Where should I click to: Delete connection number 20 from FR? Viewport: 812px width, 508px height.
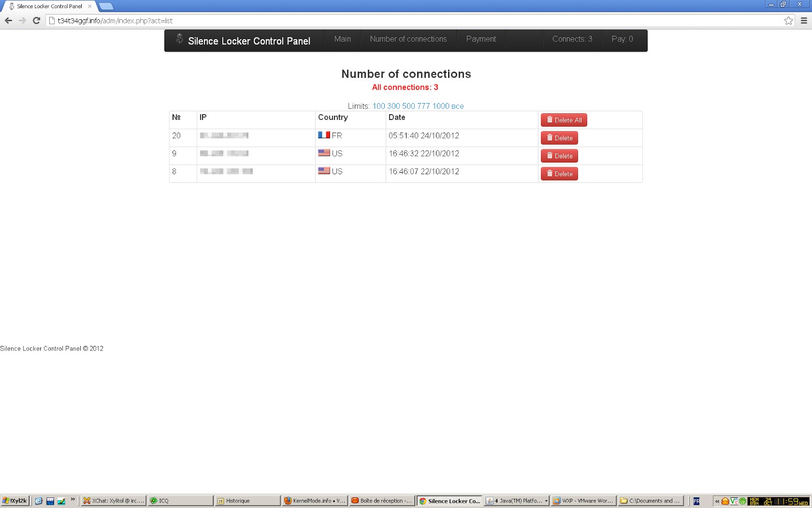pyautogui.click(x=559, y=138)
